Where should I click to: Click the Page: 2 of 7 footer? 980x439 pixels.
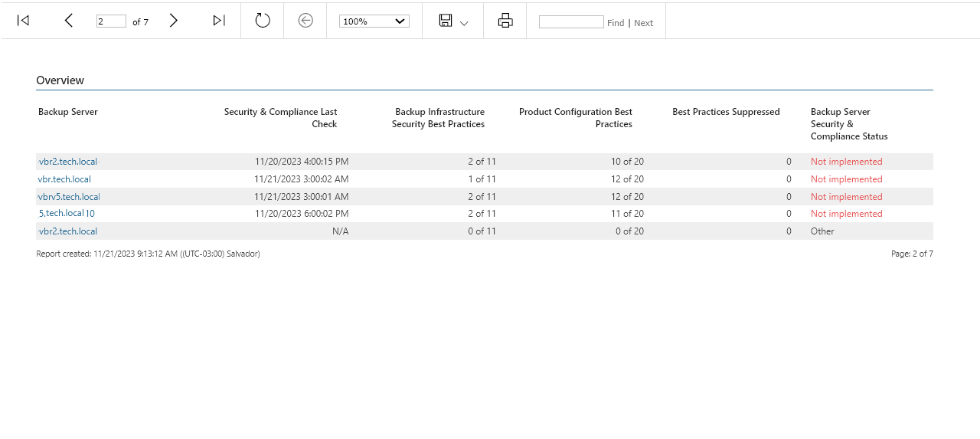tap(912, 254)
